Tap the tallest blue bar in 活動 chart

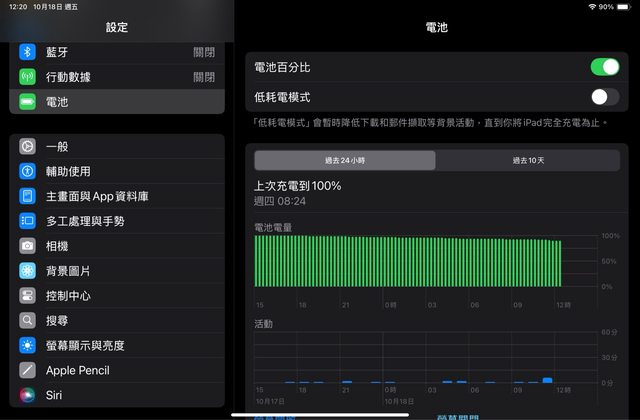tap(547, 380)
